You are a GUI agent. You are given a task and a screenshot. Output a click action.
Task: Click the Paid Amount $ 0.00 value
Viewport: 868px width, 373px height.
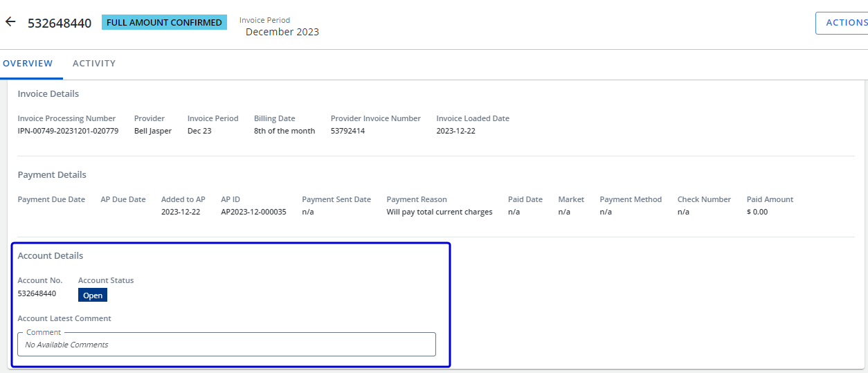757,212
